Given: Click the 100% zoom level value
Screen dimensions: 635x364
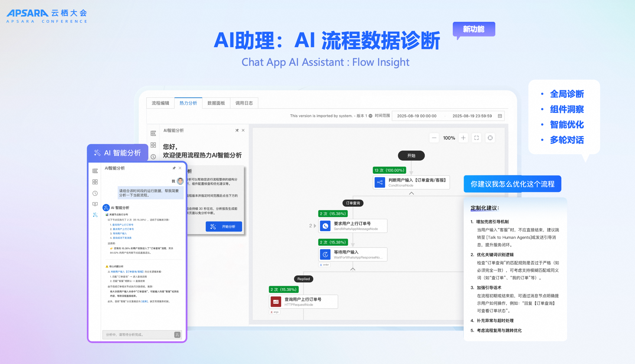Looking at the screenshot, I should point(449,138).
